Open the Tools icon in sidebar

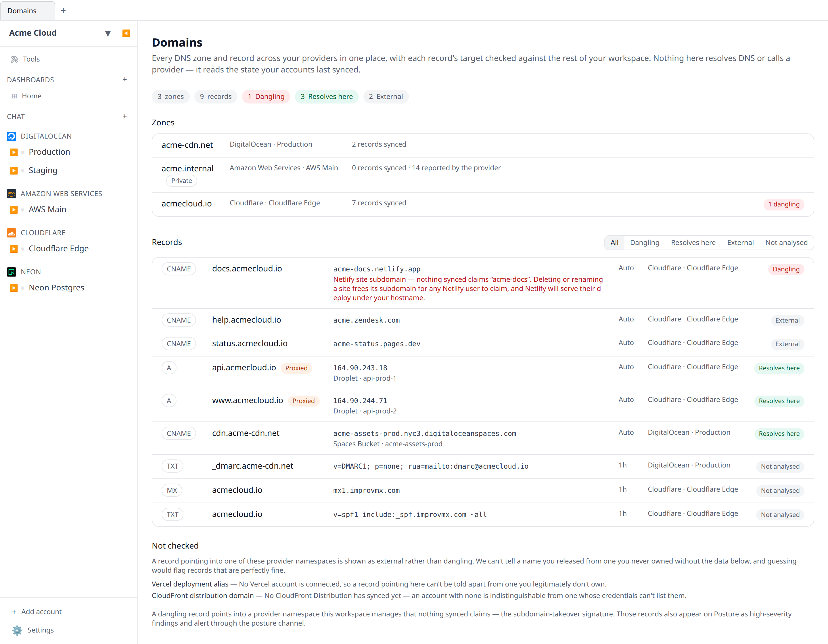pos(14,59)
